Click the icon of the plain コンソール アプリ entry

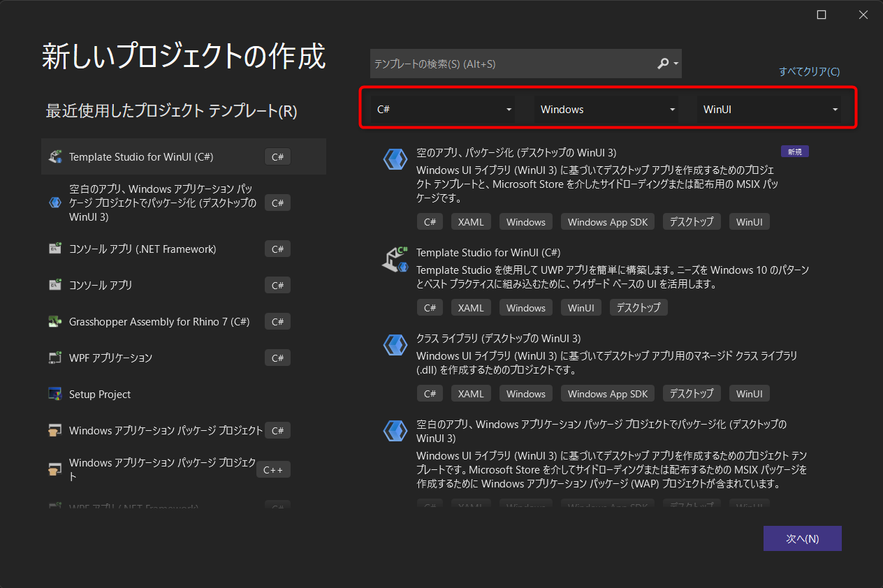click(55, 285)
